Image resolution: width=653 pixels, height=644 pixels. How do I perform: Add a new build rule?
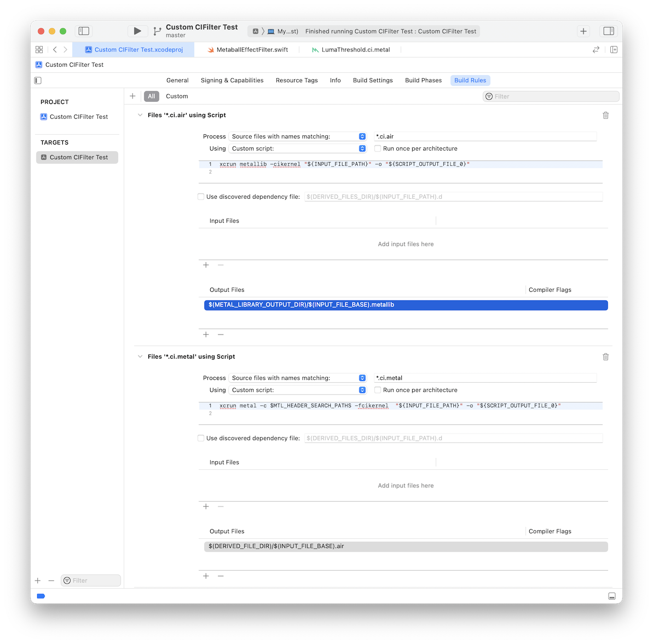click(132, 96)
